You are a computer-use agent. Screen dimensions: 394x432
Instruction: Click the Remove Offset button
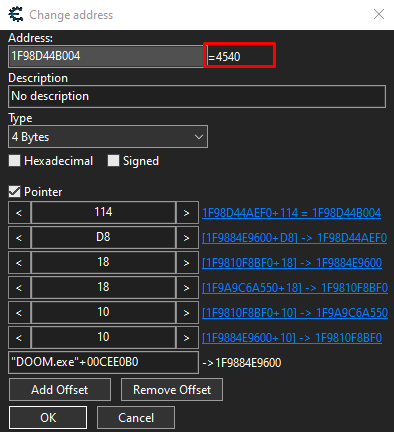pyautogui.click(x=172, y=390)
